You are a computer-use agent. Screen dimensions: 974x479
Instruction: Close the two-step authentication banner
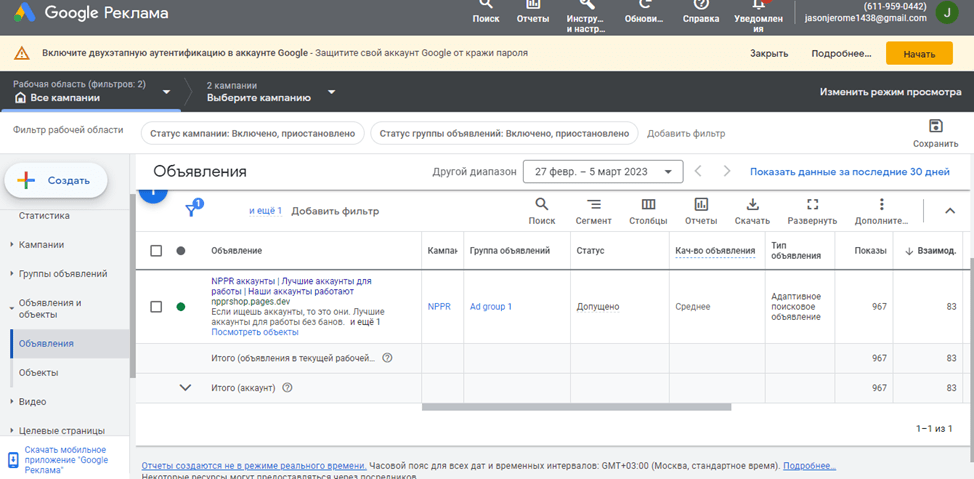[769, 53]
